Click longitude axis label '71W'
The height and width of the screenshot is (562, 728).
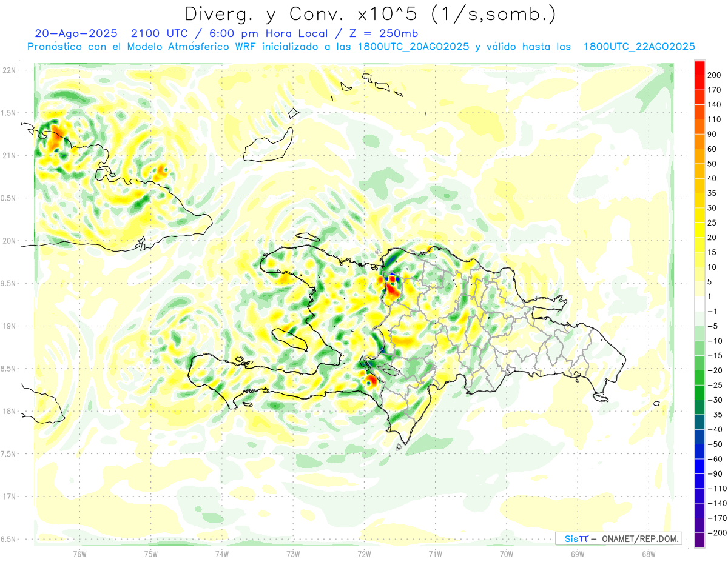click(x=435, y=553)
